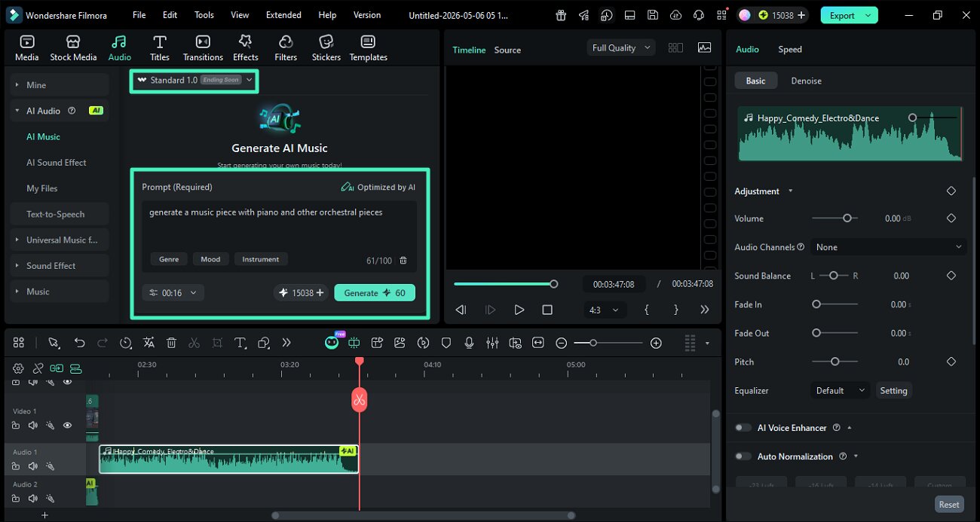Mute the Audio 2 track speaker
This screenshot has height=522, width=980.
click(32, 498)
